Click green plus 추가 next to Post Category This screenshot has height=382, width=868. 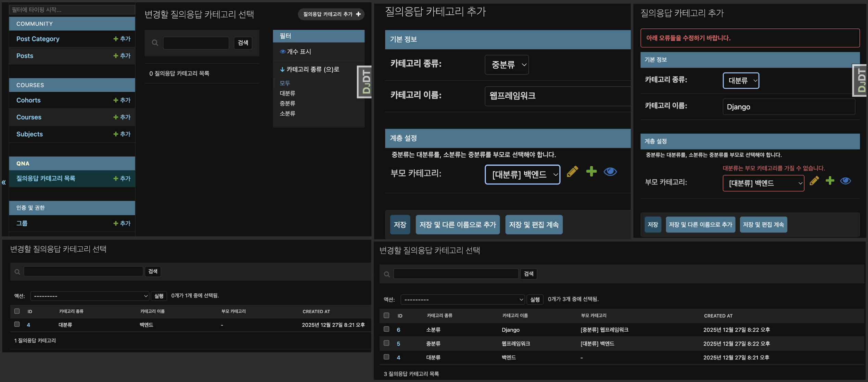click(122, 39)
